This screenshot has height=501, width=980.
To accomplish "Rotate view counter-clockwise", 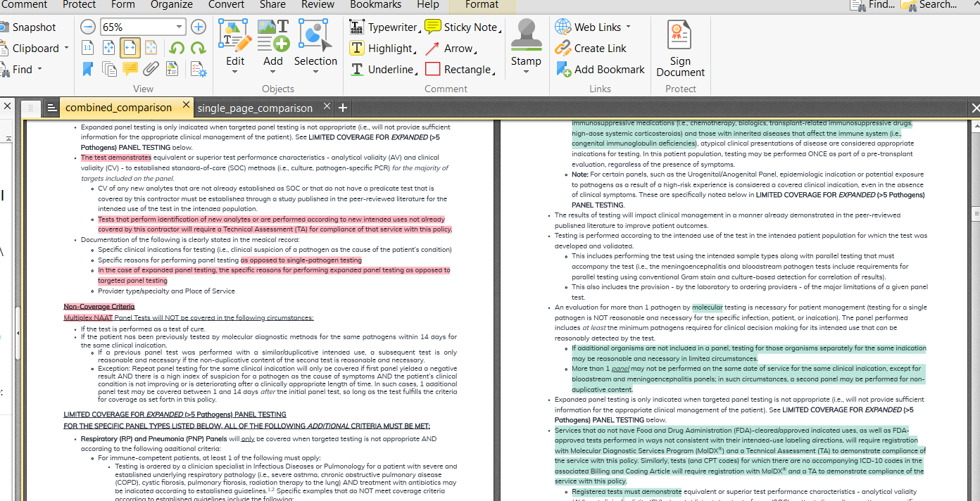I will coord(177,48).
